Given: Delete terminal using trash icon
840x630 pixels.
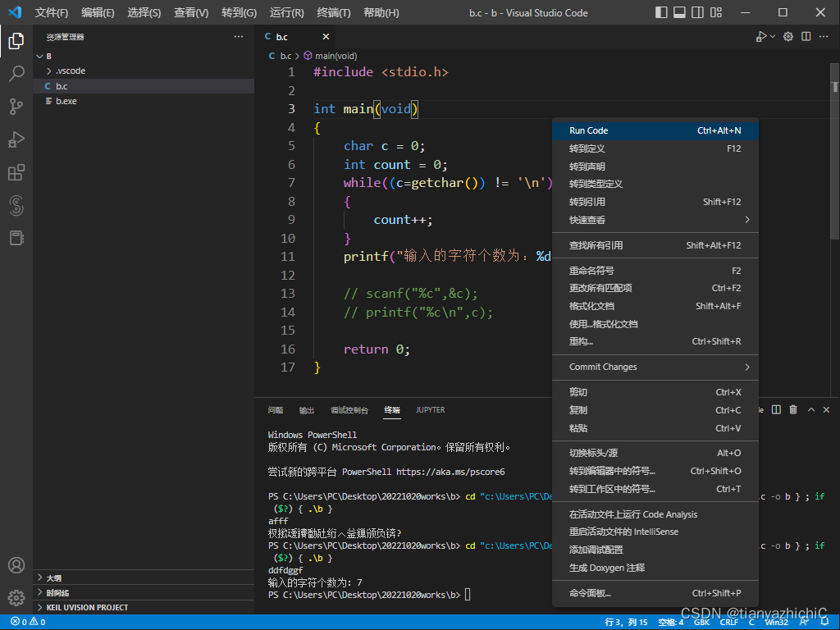Looking at the screenshot, I should point(793,410).
